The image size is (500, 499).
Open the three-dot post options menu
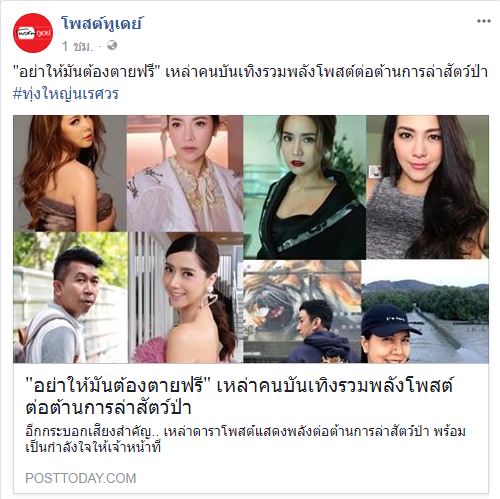coord(484,21)
